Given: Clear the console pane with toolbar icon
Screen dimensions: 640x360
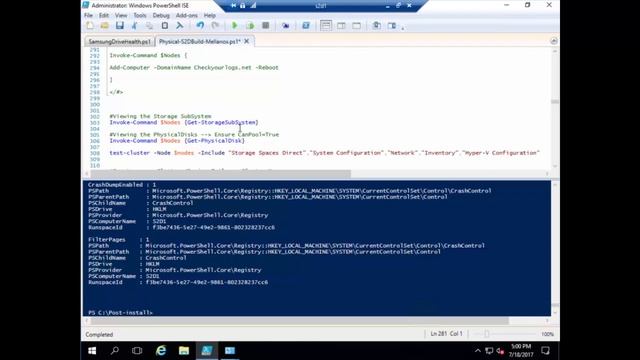Looking at the screenshot, I should (180, 26).
